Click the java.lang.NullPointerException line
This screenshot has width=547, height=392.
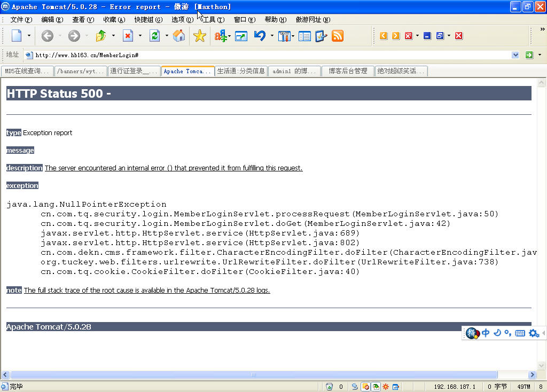(x=87, y=205)
